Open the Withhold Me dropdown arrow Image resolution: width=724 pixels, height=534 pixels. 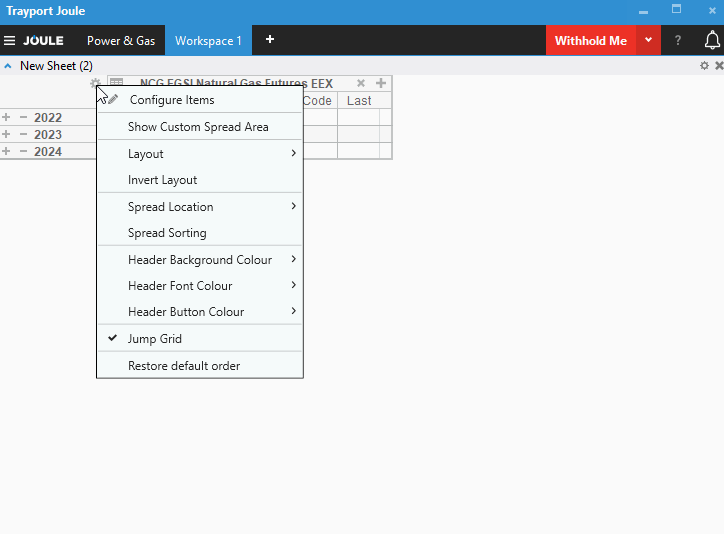click(x=648, y=41)
